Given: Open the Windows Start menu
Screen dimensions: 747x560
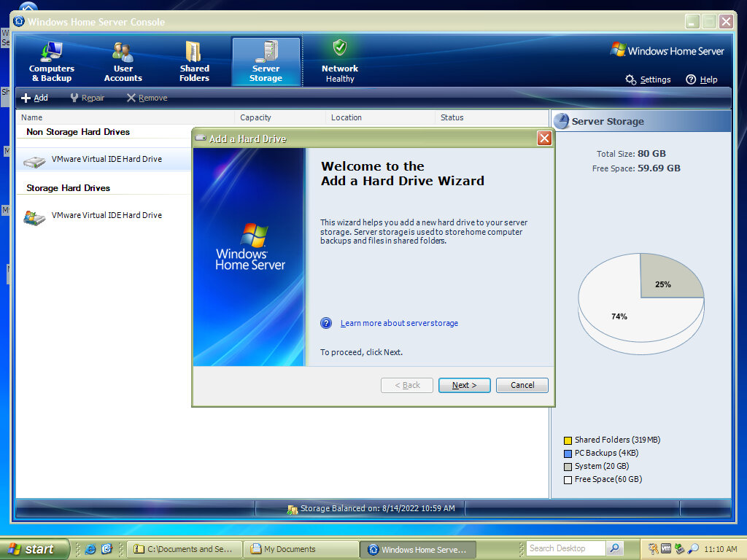Looking at the screenshot, I should click(32, 549).
